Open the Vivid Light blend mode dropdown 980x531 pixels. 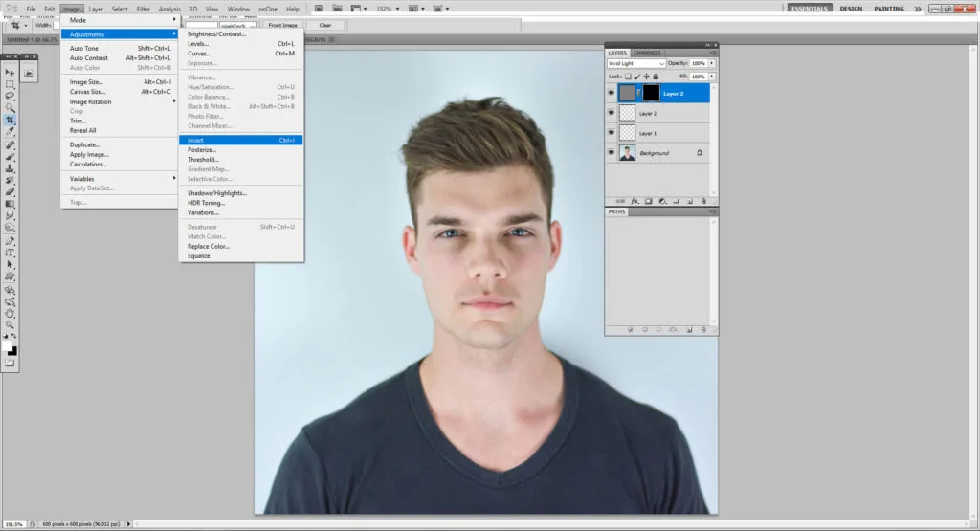click(x=636, y=64)
